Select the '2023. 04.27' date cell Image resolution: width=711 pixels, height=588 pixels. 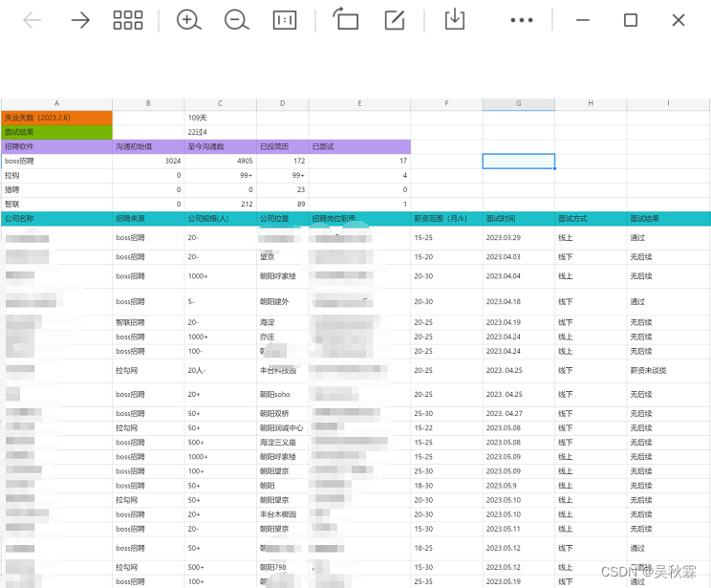[519, 414]
